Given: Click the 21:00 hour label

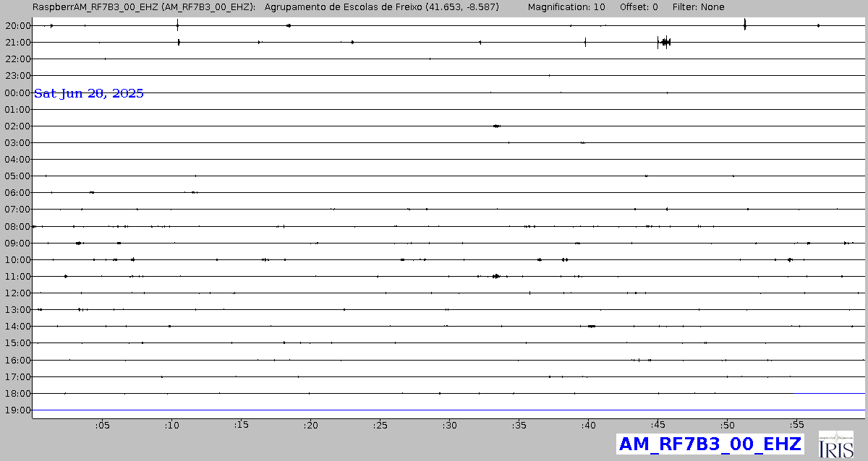Looking at the screenshot, I should 17,43.
